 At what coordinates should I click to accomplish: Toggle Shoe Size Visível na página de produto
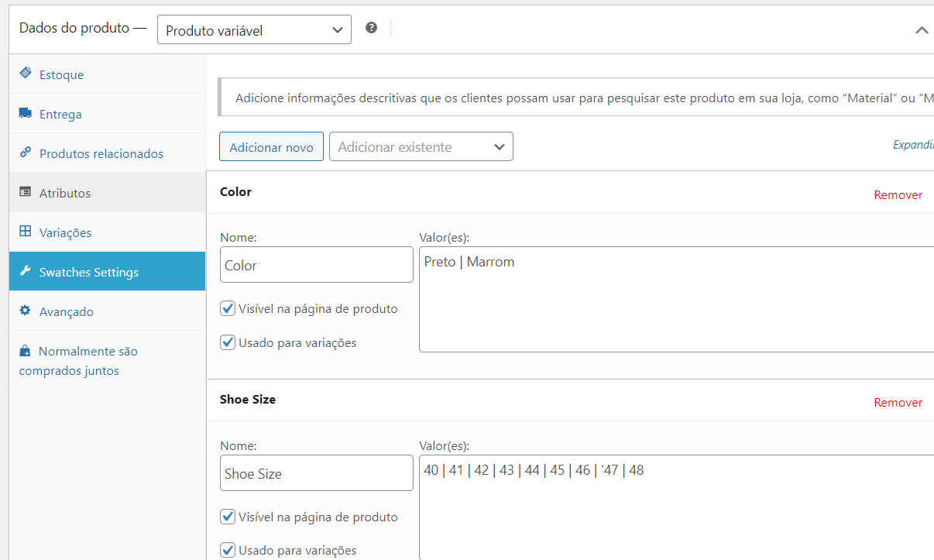228,517
